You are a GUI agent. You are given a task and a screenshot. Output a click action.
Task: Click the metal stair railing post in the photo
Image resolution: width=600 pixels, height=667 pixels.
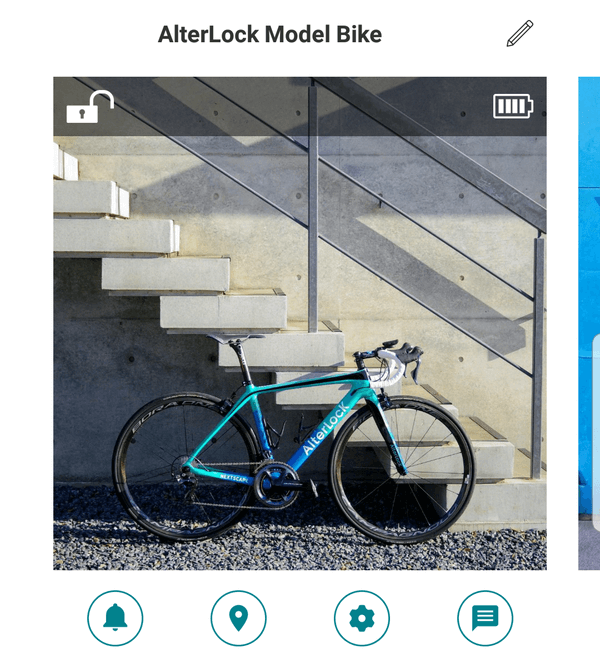[313, 204]
